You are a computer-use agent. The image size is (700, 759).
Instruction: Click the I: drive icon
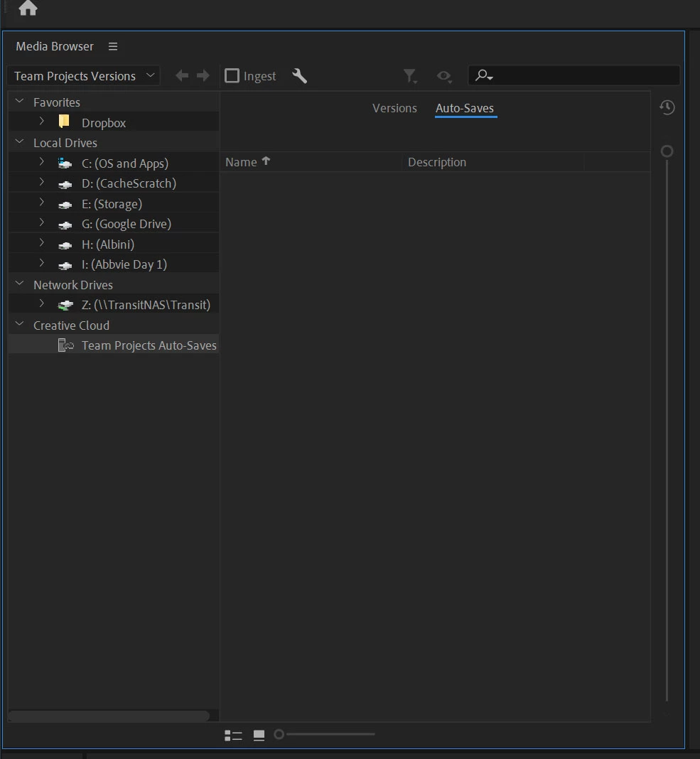pyautogui.click(x=65, y=265)
